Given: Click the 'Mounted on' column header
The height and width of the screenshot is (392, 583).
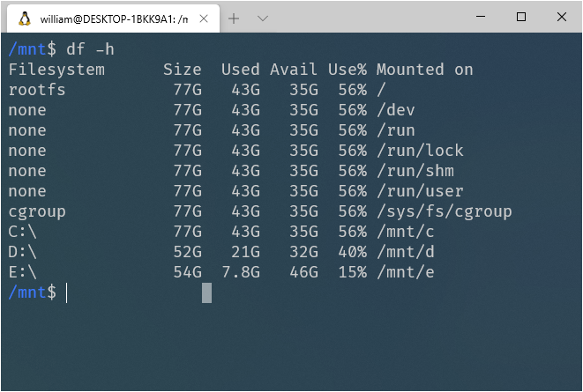Looking at the screenshot, I should (x=424, y=70).
